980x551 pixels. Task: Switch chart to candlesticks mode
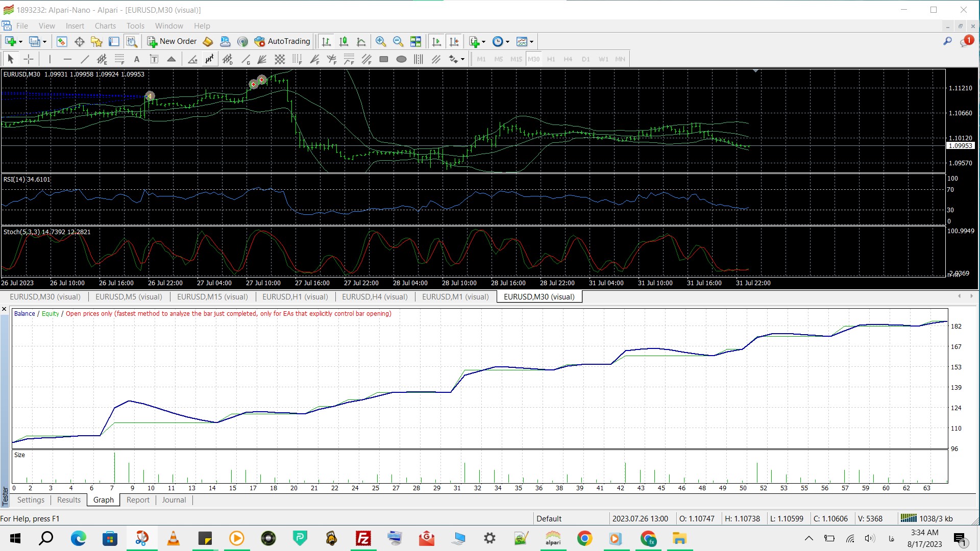pos(344,41)
